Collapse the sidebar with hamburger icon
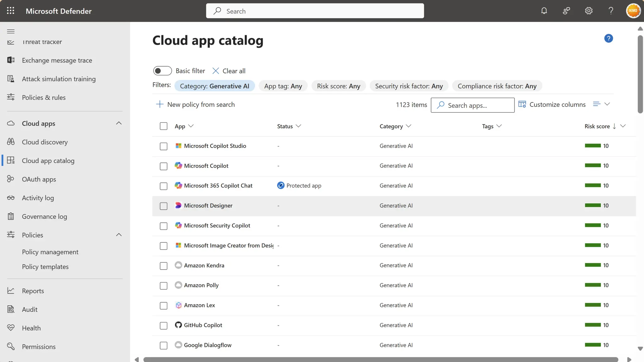This screenshot has width=644, height=362. [11, 31]
